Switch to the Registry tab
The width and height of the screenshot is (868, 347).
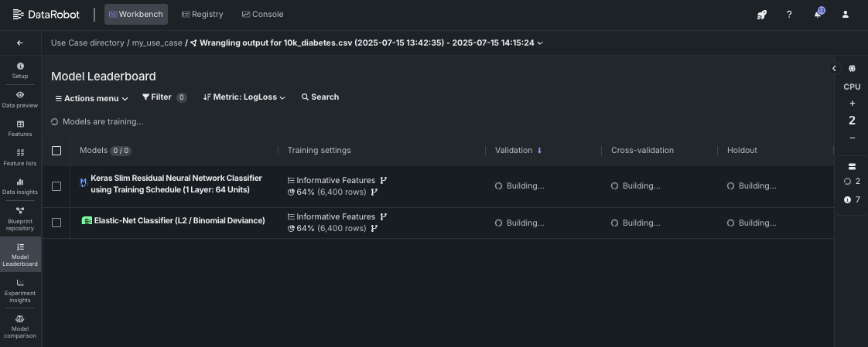[202, 14]
